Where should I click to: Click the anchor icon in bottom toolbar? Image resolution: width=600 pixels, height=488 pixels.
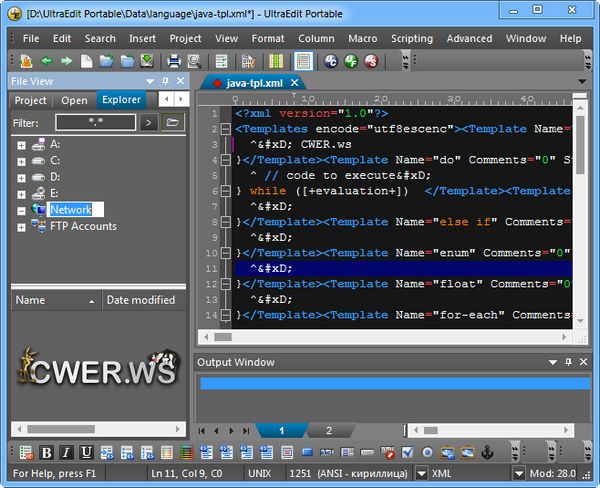(x=489, y=453)
